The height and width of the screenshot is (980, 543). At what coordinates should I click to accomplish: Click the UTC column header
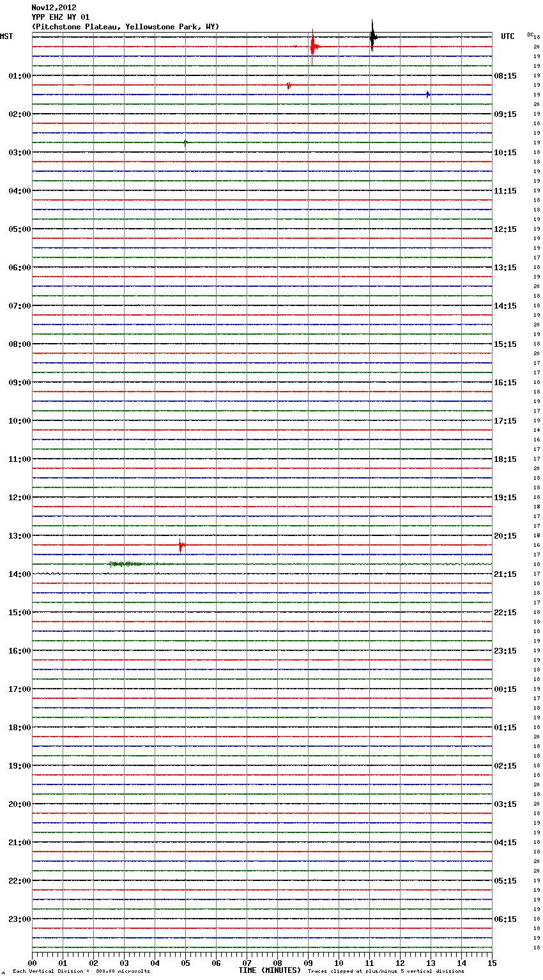point(508,36)
